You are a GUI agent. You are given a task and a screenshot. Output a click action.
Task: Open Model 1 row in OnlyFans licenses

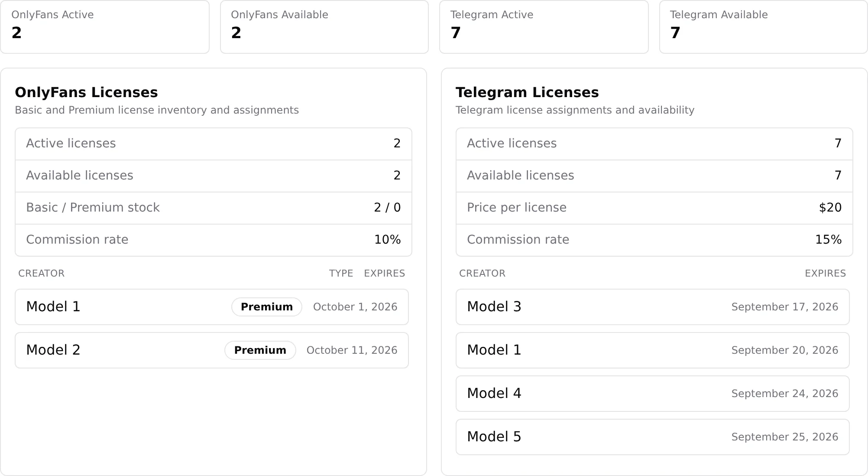212,307
